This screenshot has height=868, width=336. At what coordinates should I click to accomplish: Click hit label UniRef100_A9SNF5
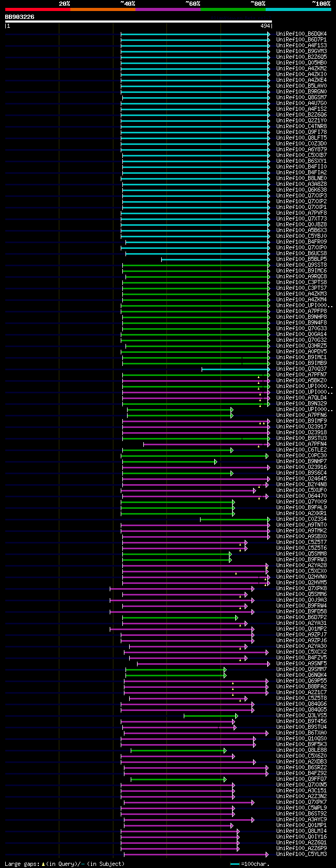[301, 663]
